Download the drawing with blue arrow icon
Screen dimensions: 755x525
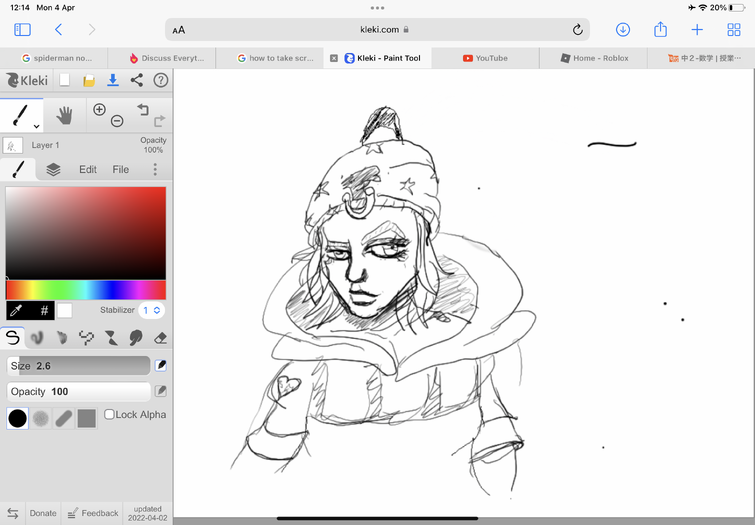pyautogui.click(x=113, y=80)
